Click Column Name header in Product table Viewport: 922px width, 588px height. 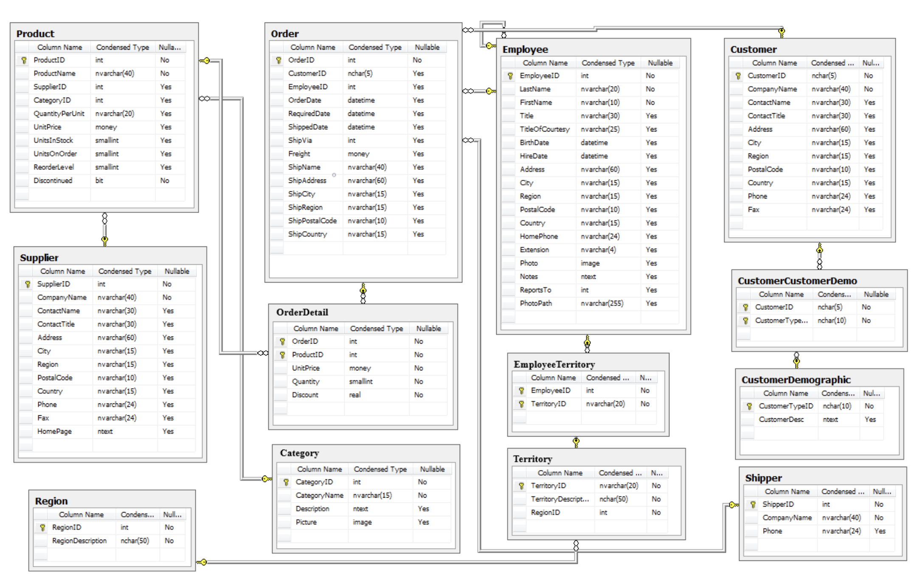point(59,47)
